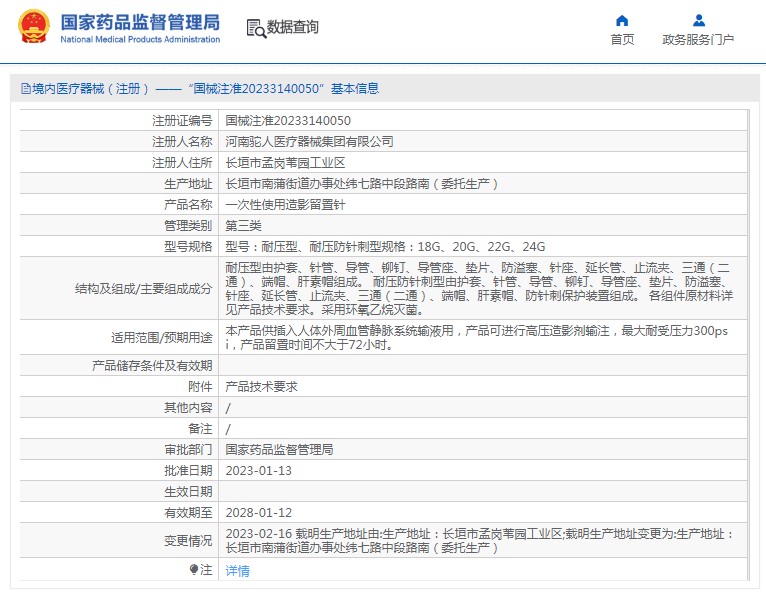Click the 生效日期 row label
The width and height of the screenshot is (766, 592).
click(x=188, y=492)
